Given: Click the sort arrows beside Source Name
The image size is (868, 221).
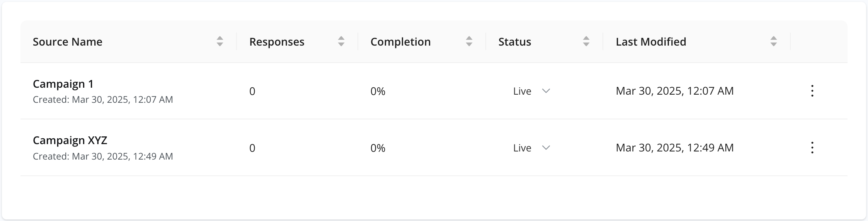Looking at the screenshot, I should tap(220, 41).
